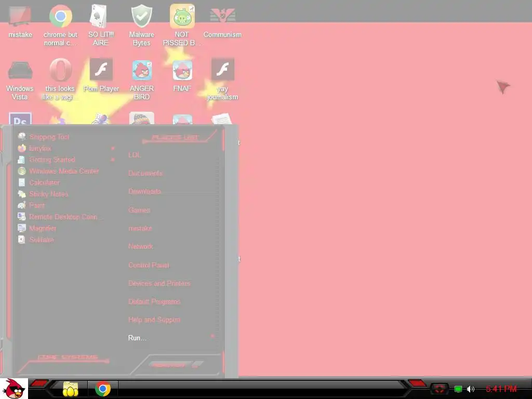Open the 'SO LIT!!! AIRE' card game icon
This screenshot has height=399, width=532.
pos(101,25)
